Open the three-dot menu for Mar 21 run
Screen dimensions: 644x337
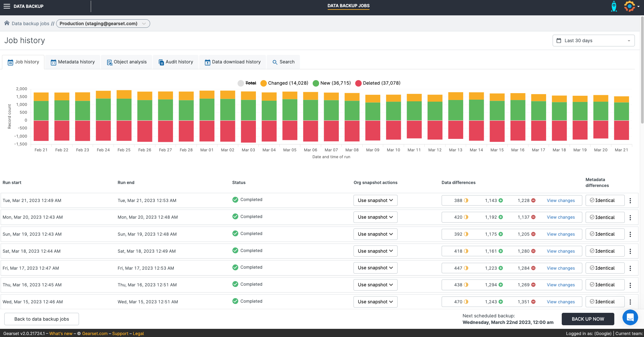pos(630,201)
